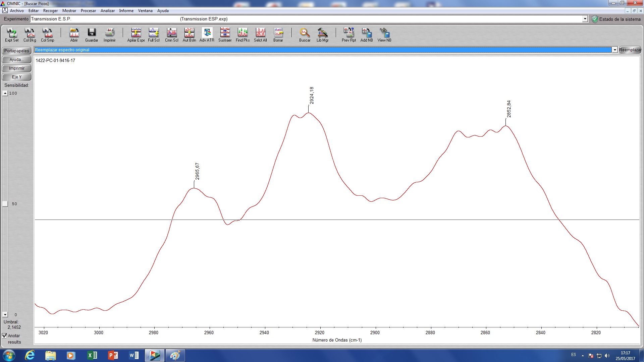
Task: Click the Sensibilidad slider handle
Action: click(5, 204)
